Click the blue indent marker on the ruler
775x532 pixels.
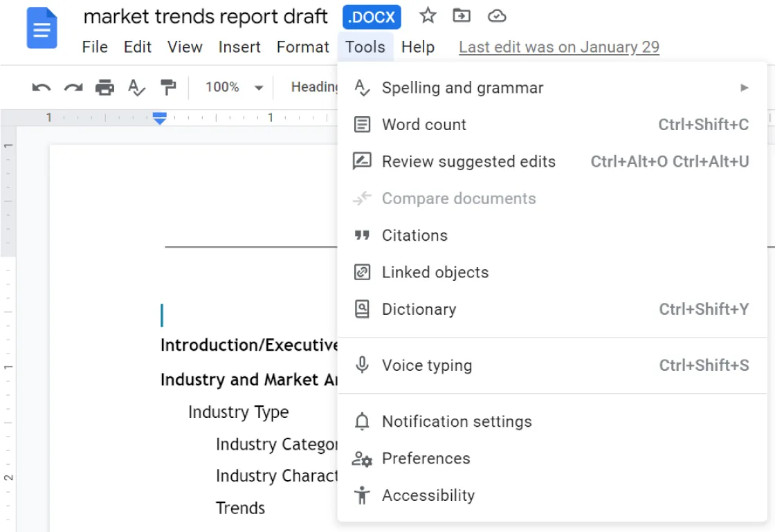[x=159, y=119]
